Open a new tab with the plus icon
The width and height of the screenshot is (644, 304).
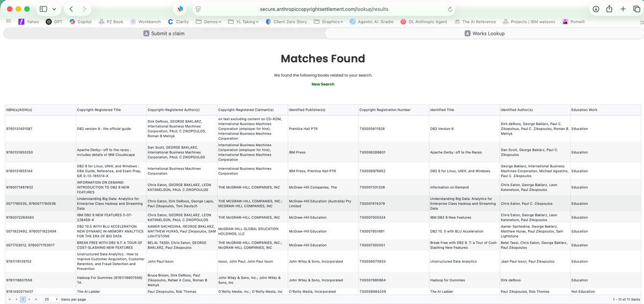623,9
